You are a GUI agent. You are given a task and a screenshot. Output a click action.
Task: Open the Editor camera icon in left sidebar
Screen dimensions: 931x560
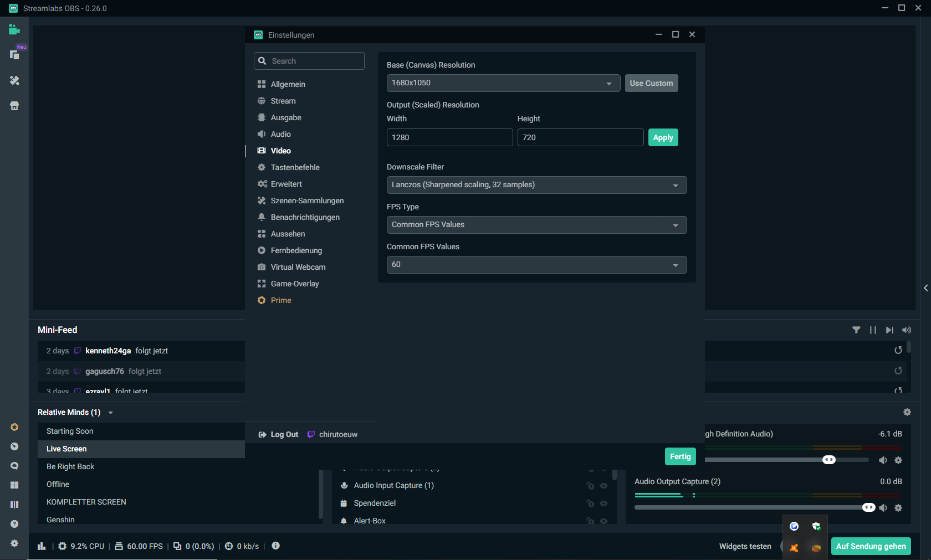[x=14, y=30]
